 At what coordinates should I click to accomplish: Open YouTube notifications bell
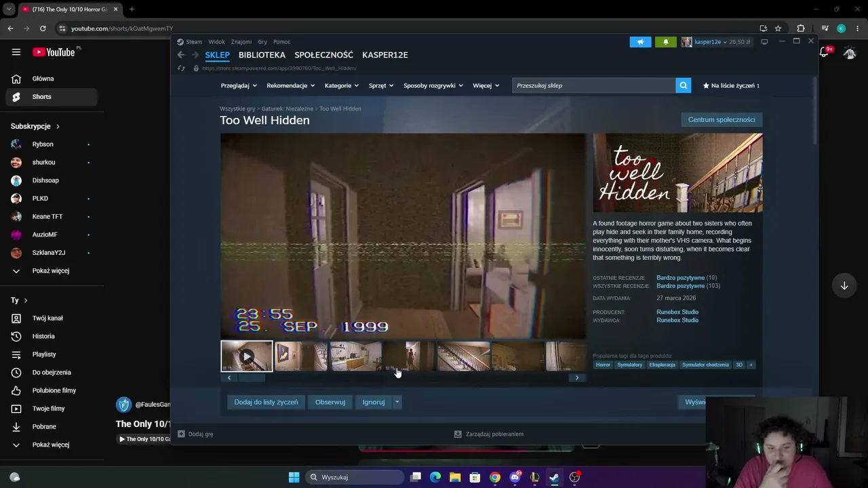pyautogui.click(x=825, y=52)
